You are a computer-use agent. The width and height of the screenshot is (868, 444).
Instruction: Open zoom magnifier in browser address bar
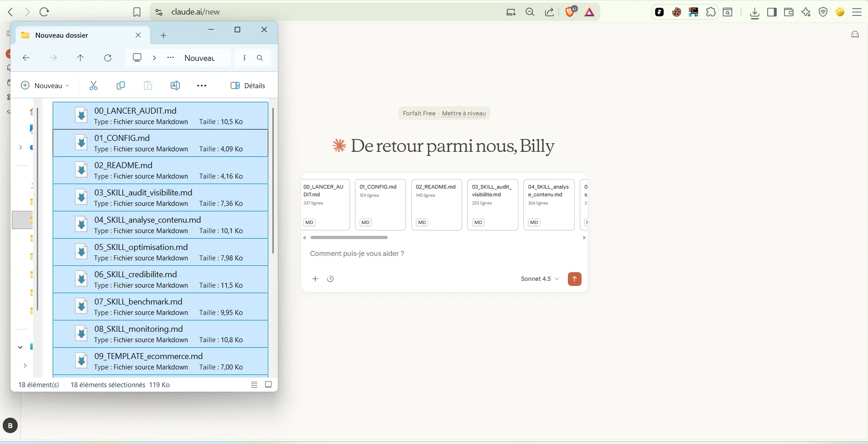530,12
